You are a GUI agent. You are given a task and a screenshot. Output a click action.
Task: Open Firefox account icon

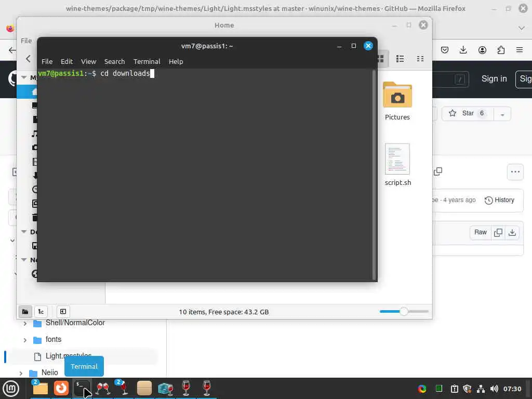click(482, 50)
